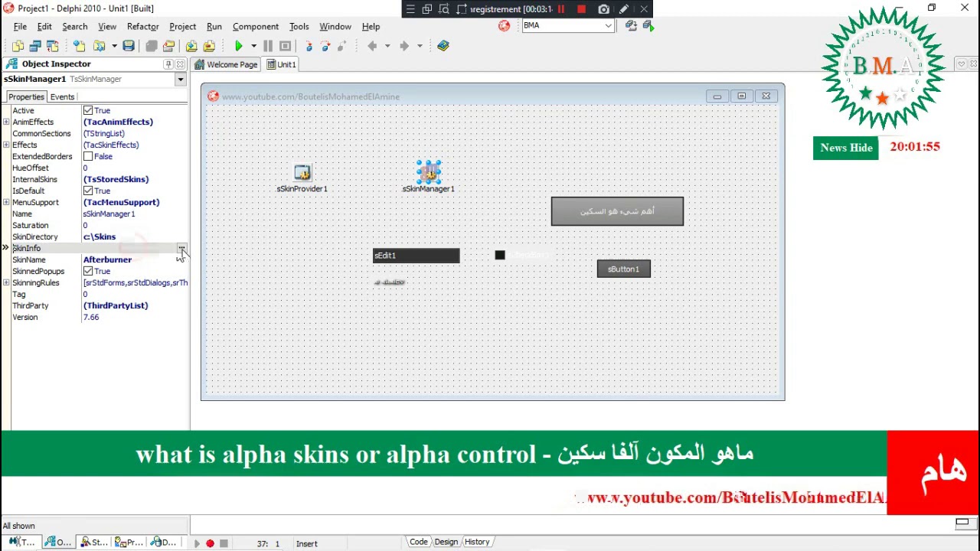
Task: Switch to the Code view tab
Action: point(418,542)
